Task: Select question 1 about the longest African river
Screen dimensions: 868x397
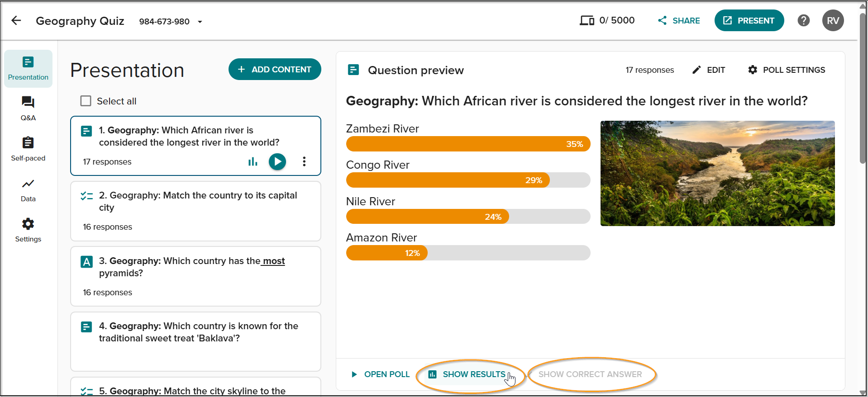Action: pos(196,146)
